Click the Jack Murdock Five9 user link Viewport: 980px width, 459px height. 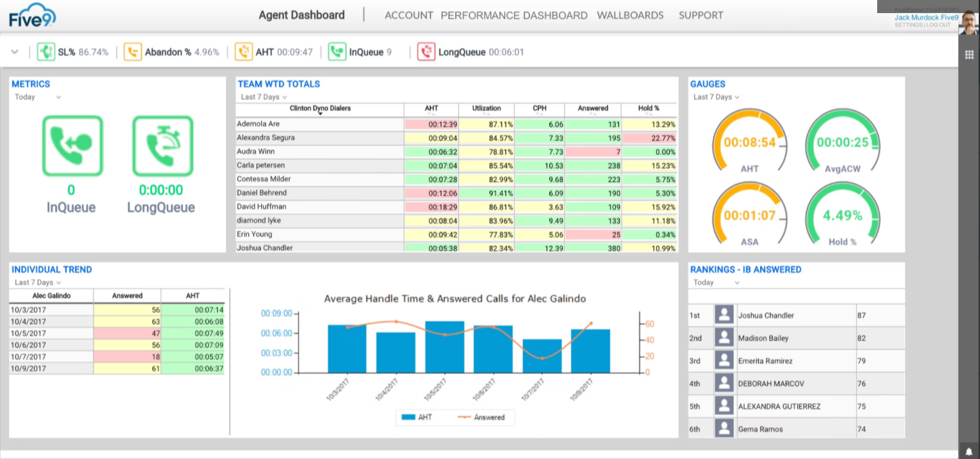pyautogui.click(x=926, y=17)
